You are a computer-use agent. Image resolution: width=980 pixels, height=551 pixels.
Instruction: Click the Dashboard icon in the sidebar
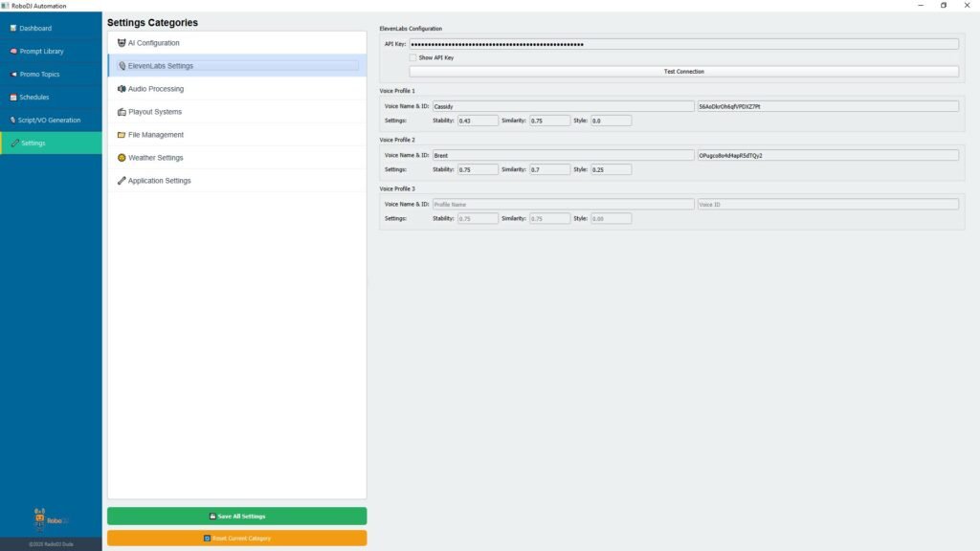coord(13,29)
